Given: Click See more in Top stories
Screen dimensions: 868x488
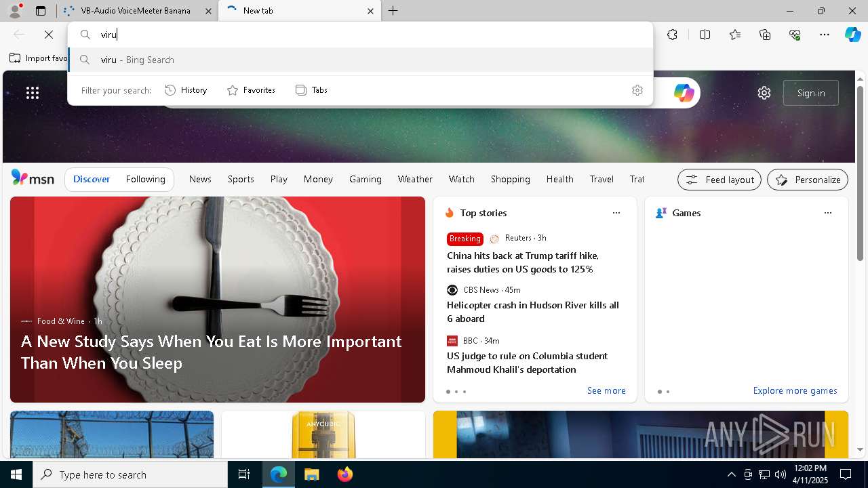Looking at the screenshot, I should click(606, 391).
